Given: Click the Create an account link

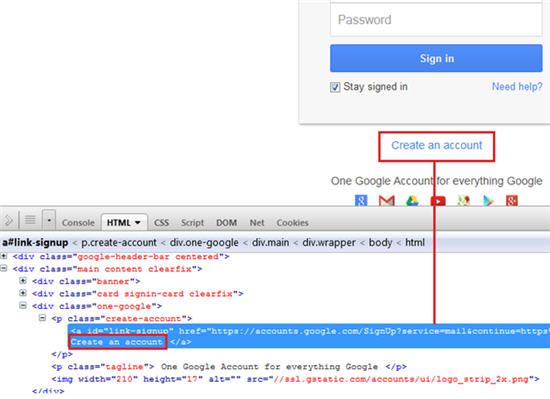Looking at the screenshot, I should [437, 145].
